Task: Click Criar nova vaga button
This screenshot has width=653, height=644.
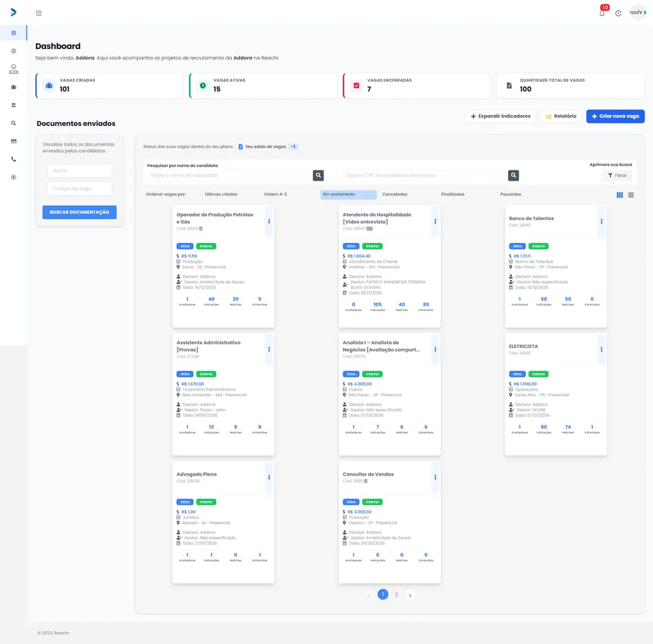Action: coord(615,116)
